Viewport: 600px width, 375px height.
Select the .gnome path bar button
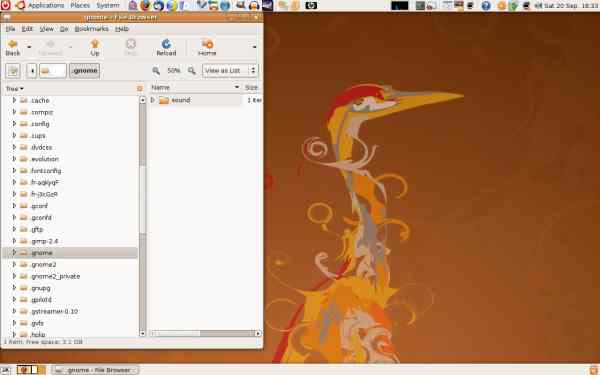(x=85, y=71)
